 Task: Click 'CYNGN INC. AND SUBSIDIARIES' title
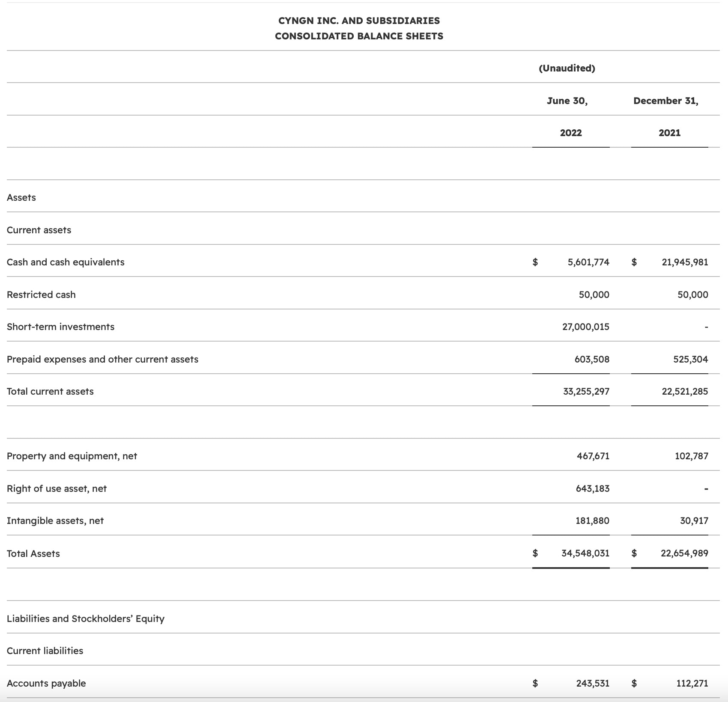point(359,21)
